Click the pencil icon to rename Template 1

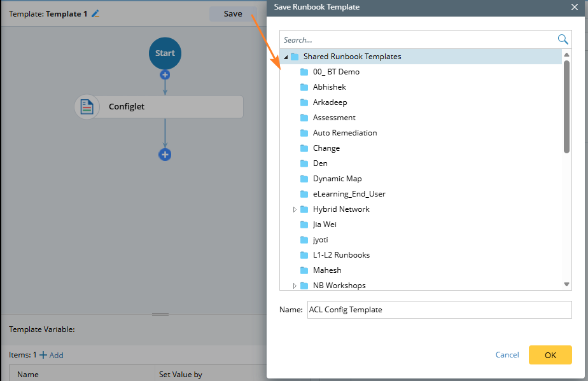95,13
